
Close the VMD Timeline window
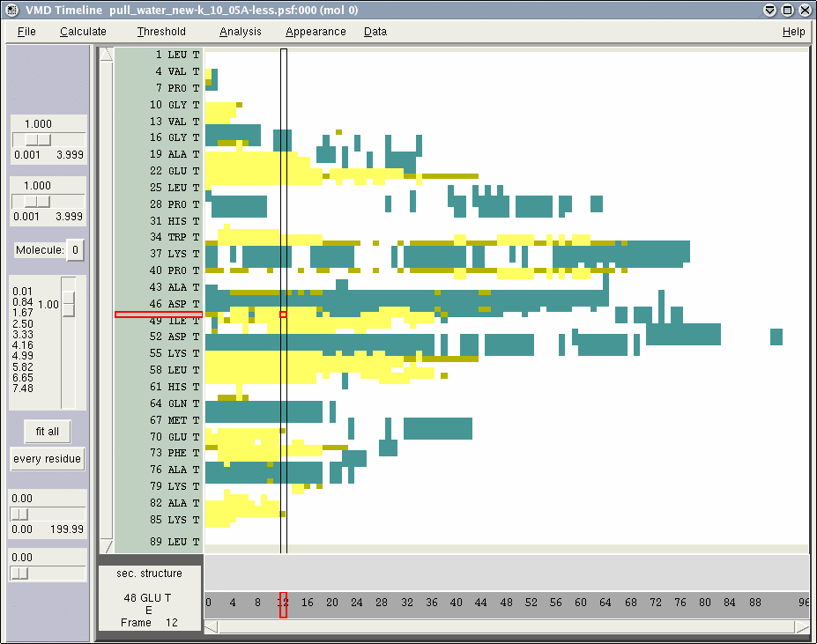[805, 10]
